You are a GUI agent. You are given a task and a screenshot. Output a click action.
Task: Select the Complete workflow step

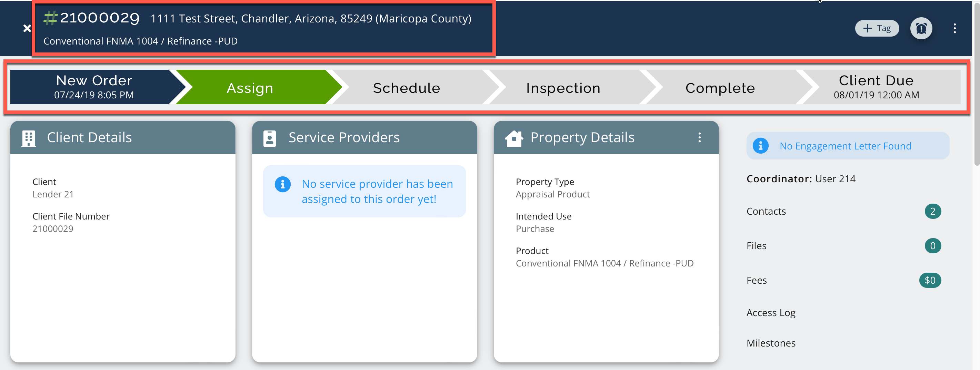[720, 88]
